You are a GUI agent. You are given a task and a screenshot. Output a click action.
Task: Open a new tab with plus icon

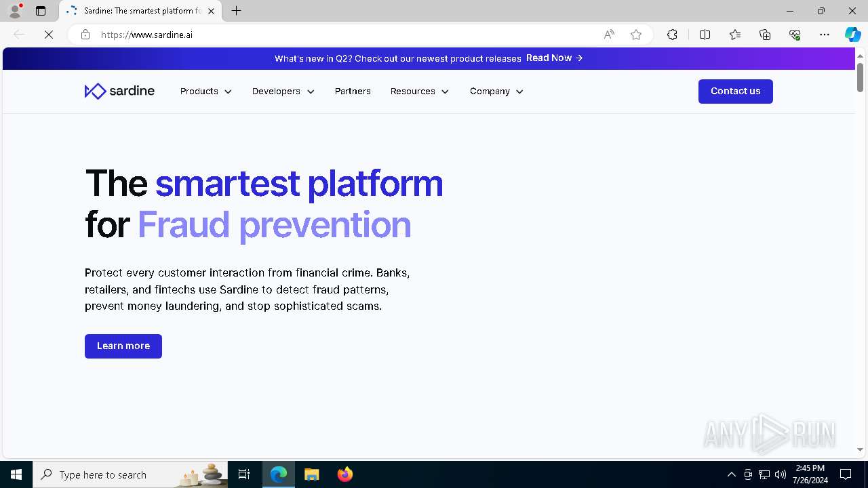tap(237, 11)
